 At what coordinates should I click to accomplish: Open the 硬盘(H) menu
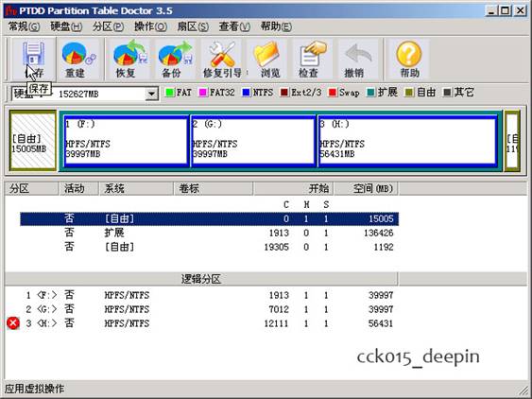66,26
